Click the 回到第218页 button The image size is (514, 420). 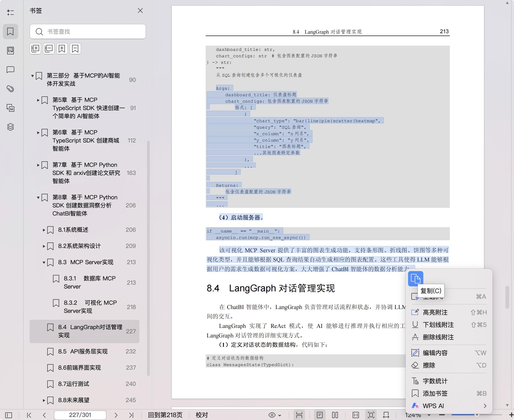coord(165,415)
